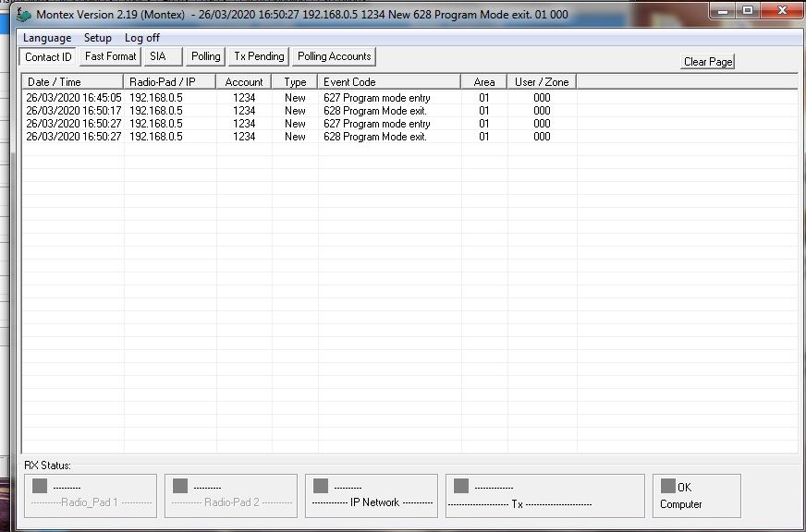Image resolution: width=806 pixels, height=532 pixels.
Task: Open the Language menu
Action: point(47,38)
